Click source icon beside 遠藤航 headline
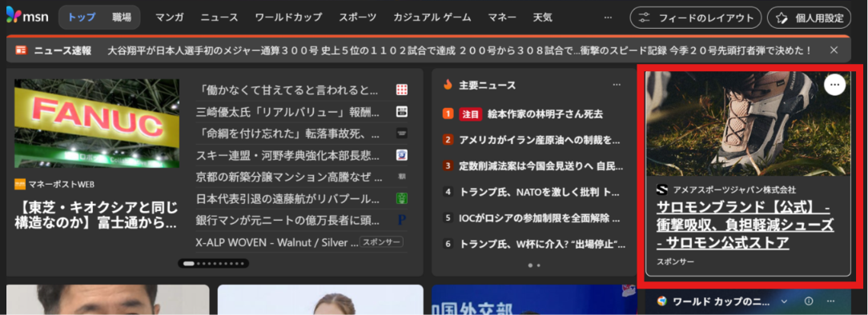The height and width of the screenshot is (315, 868). click(x=402, y=198)
